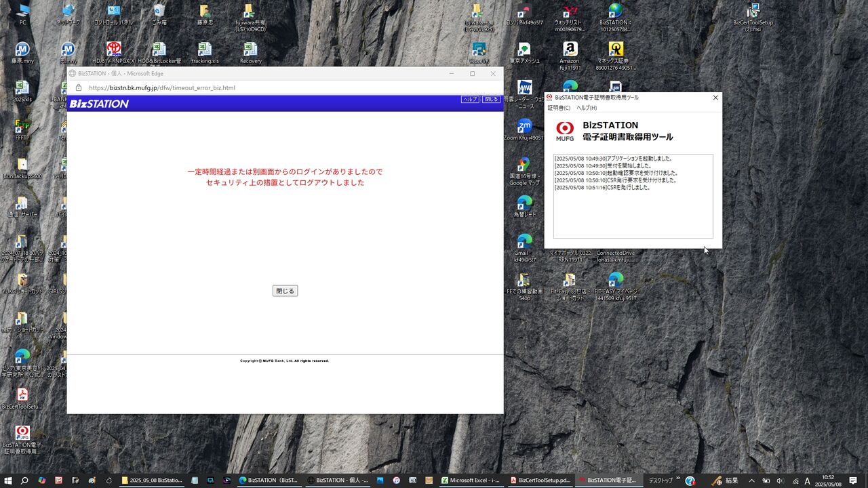The image size is (868, 488).
Task: Open the ウォッチリスト Yahoo shortcut
Action: [570, 18]
